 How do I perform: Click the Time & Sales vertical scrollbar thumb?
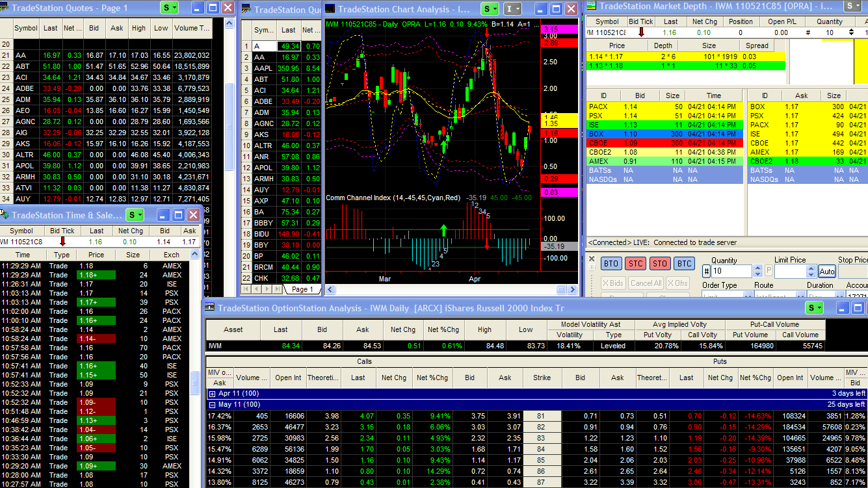(x=194, y=383)
